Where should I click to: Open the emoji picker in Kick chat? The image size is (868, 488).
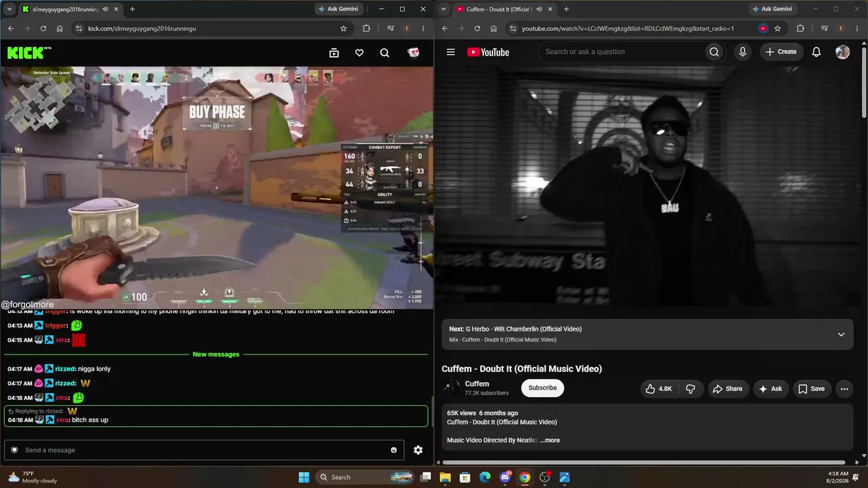(393, 450)
